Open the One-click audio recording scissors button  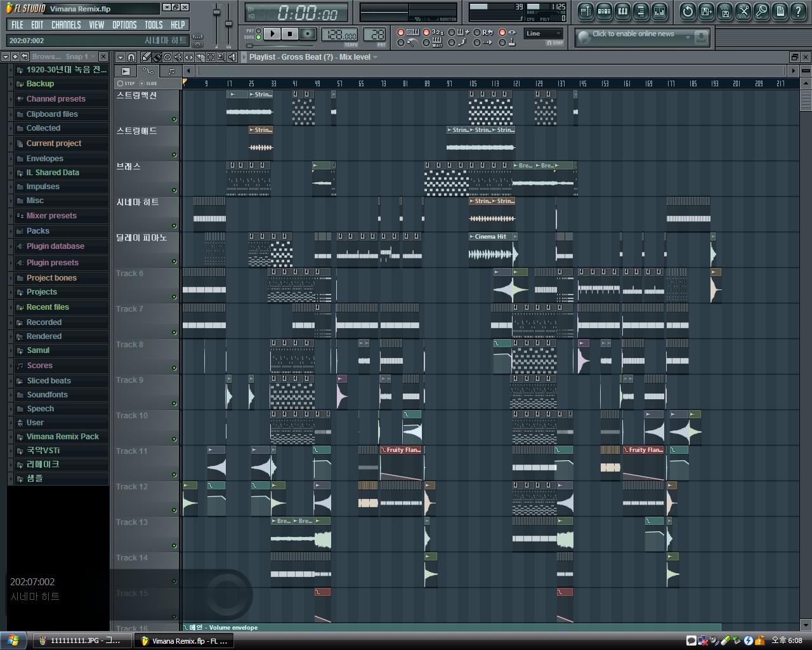[x=743, y=11]
